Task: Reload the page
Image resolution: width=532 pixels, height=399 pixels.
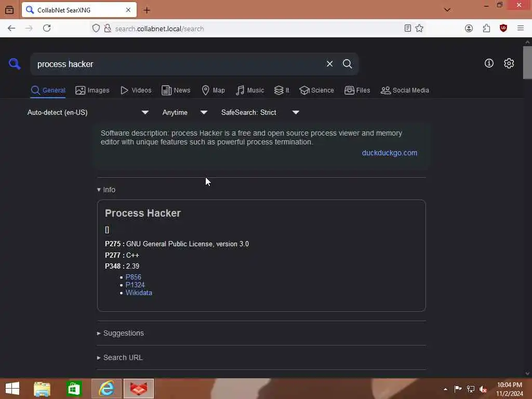Action: point(47,28)
